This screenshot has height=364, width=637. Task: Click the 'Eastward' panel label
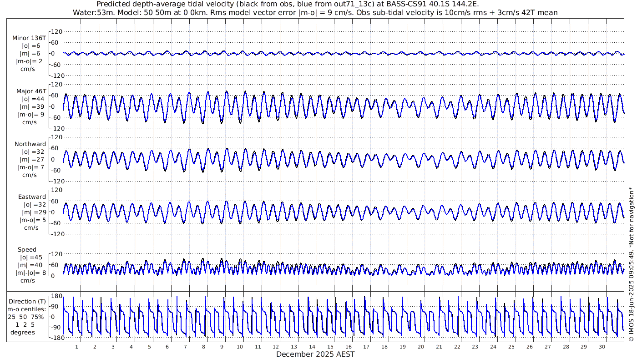(x=32, y=197)
